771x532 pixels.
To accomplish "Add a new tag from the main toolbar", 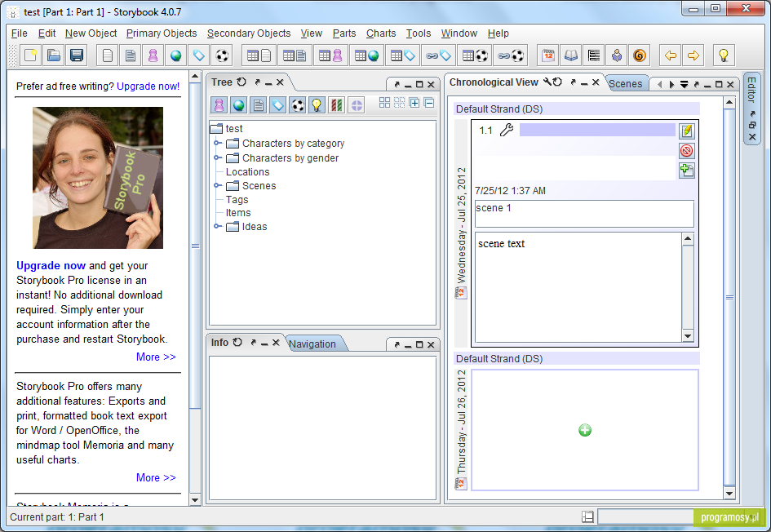I will pos(198,55).
